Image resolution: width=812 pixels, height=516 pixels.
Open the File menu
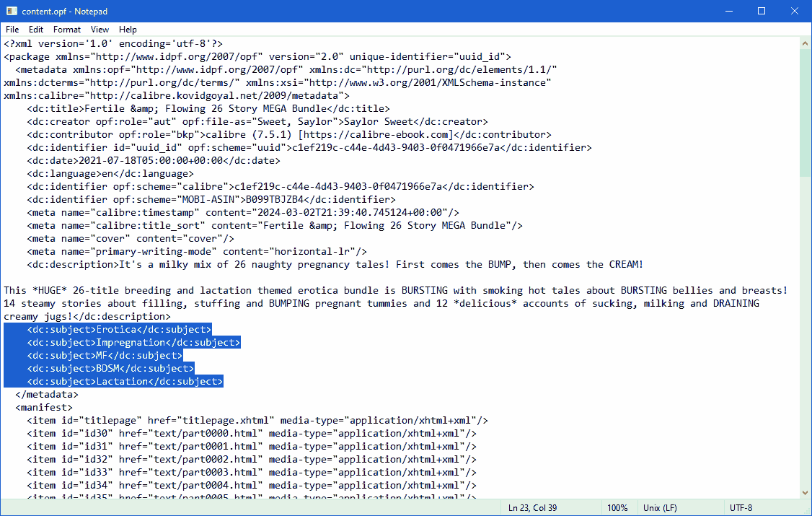point(12,30)
